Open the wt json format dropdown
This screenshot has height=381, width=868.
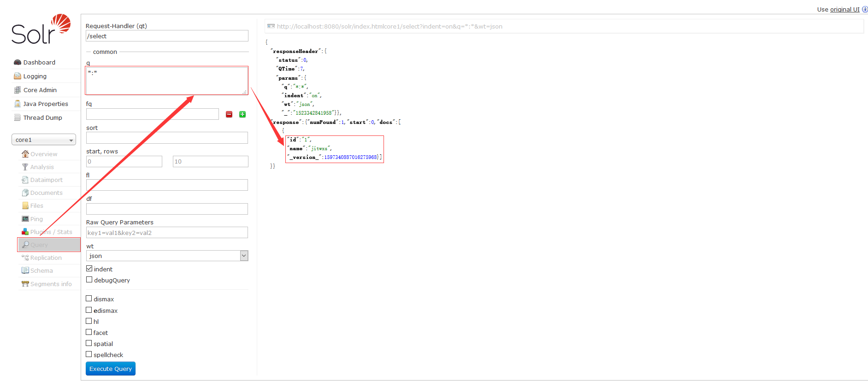167,256
